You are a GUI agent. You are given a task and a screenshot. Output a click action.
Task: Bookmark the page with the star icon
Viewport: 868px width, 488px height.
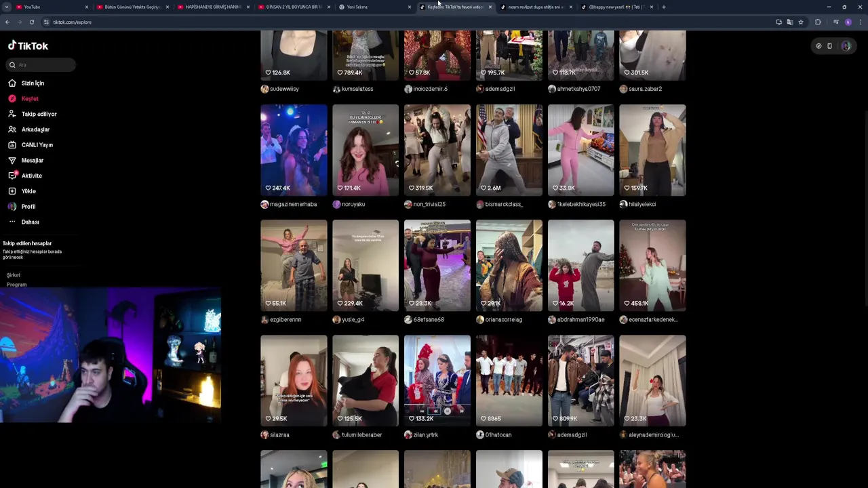pos(801,22)
